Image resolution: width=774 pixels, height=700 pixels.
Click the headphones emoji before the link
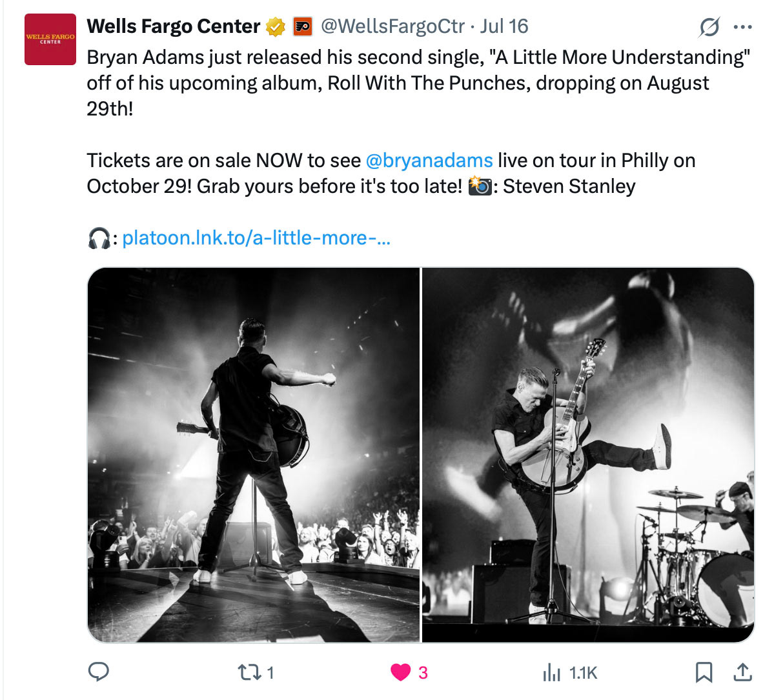[99, 239]
